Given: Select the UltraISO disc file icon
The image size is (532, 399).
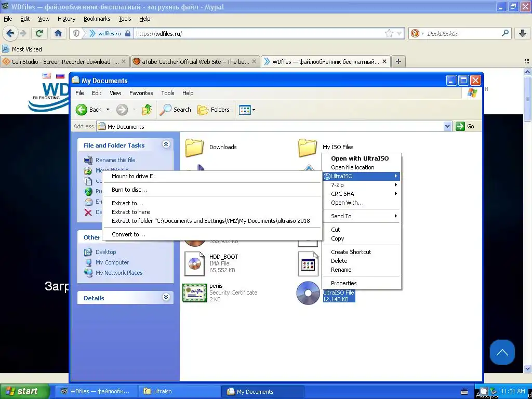Looking at the screenshot, I should click(308, 293).
